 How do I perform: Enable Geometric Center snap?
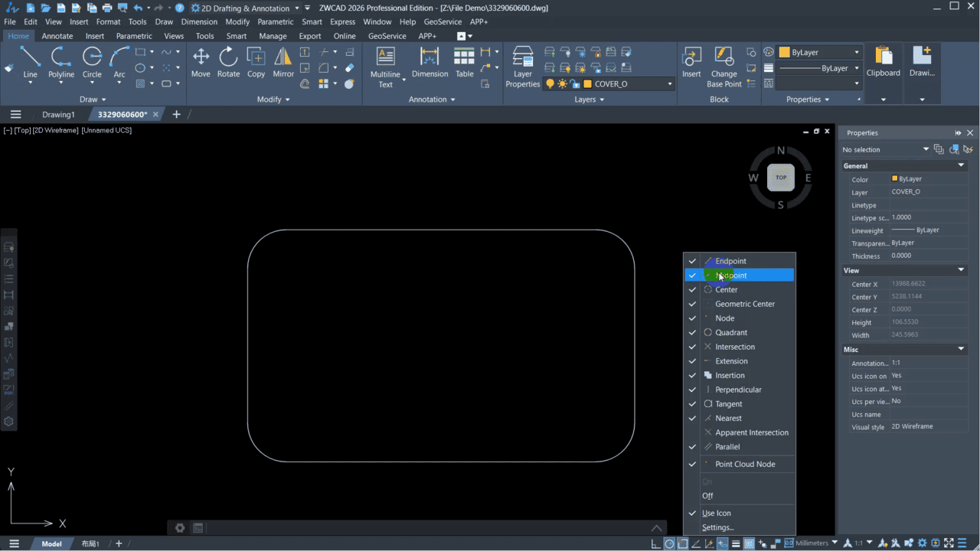(x=740, y=304)
